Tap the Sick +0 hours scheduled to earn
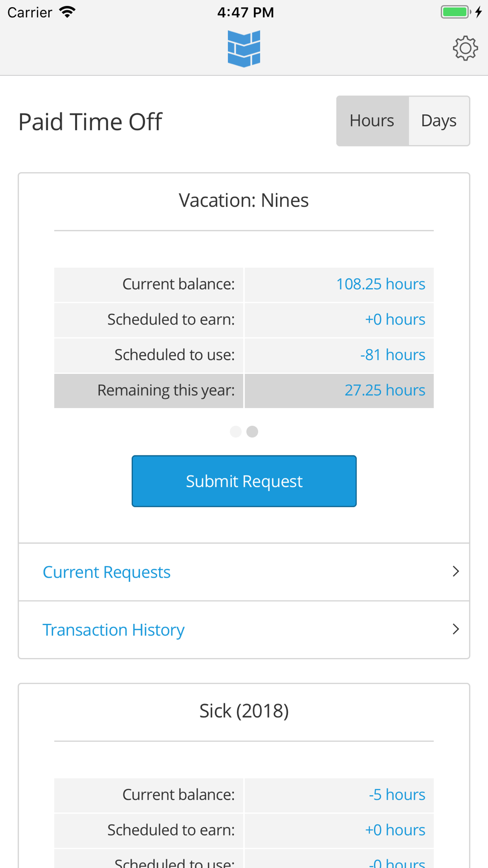This screenshot has width=488, height=868. (x=395, y=830)
